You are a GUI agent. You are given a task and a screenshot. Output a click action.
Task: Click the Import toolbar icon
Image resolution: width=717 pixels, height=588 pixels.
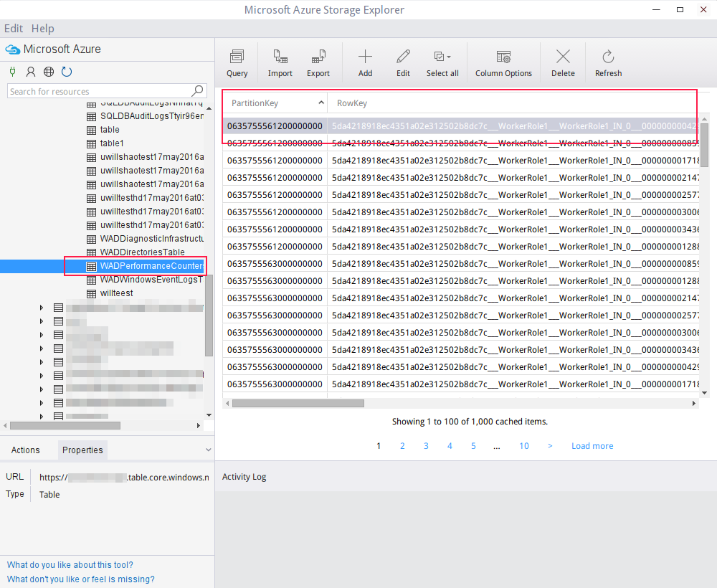[280, 57]
